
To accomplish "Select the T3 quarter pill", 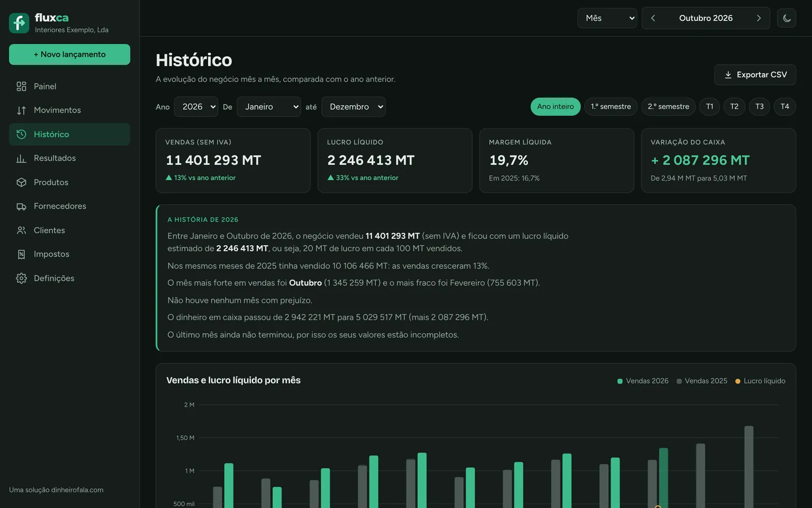I will click(759, 107).
